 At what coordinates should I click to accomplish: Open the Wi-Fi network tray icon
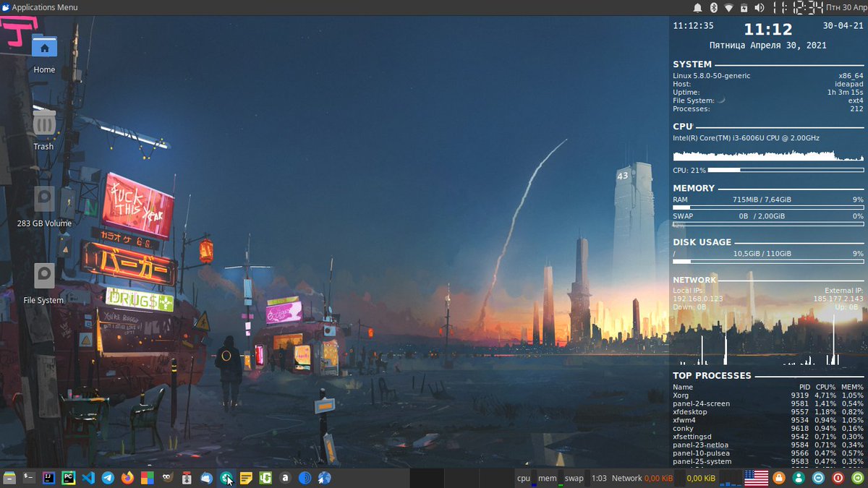click(729, 7)
